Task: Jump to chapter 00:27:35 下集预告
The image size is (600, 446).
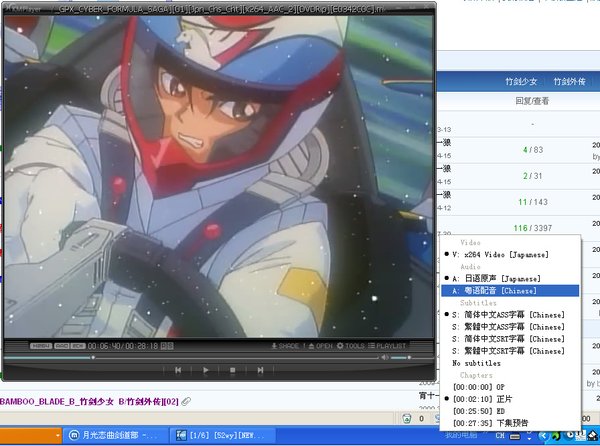Action: point(510,423)
